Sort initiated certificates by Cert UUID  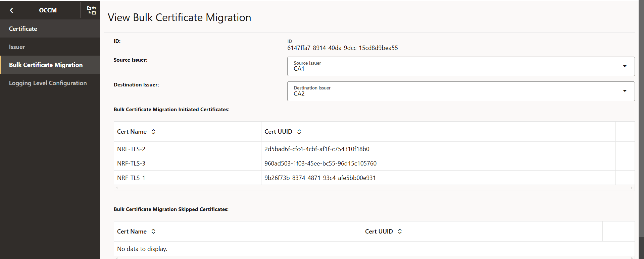[299, 132]
